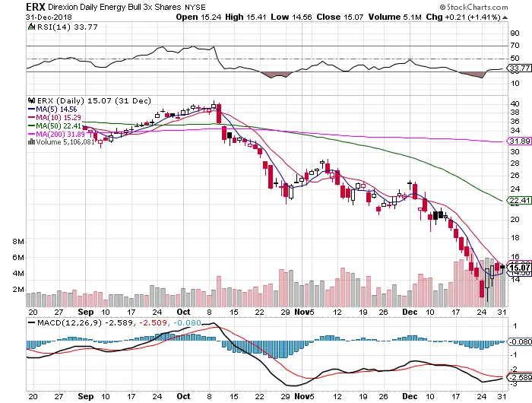The height and width of the screenshot is (403, 532).
Task: Click the 22.41 MA(50) tag on right axis
Action: [520, 200]
